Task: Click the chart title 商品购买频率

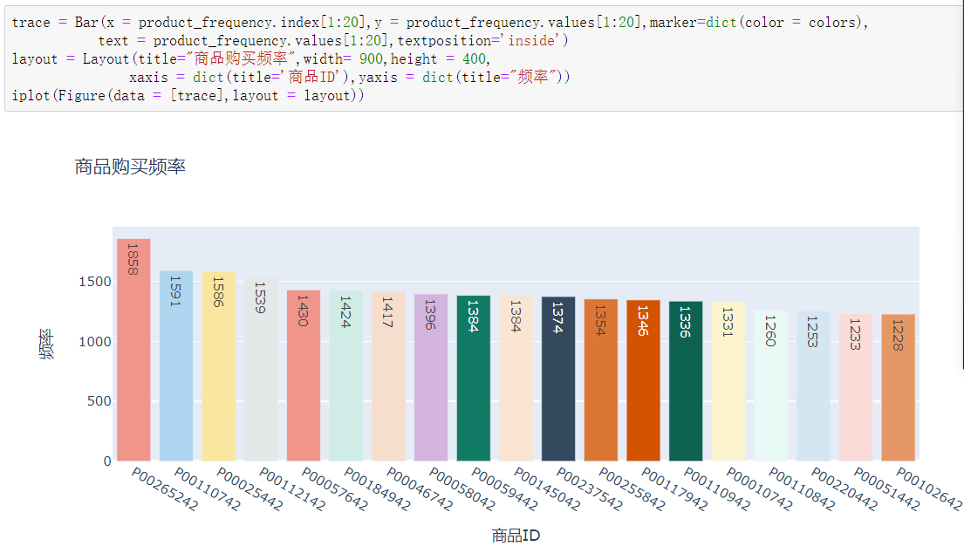Action: point(130,167)
